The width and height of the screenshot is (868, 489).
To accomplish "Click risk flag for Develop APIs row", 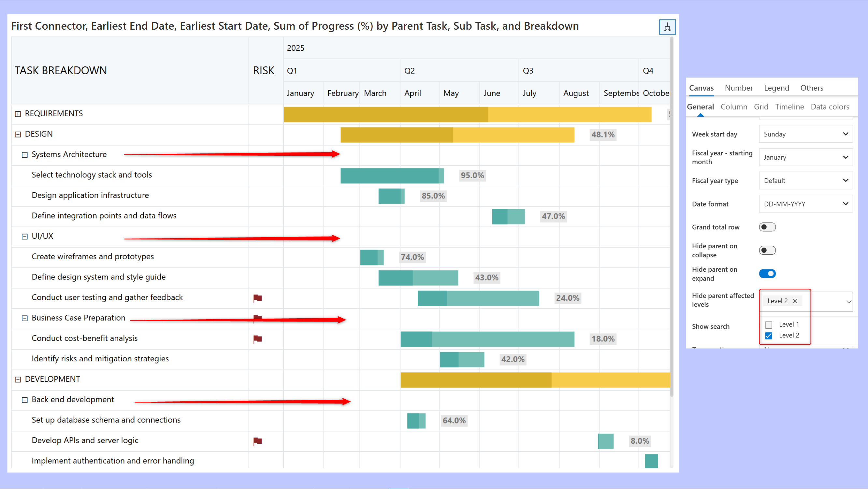I will click(257, 441).
